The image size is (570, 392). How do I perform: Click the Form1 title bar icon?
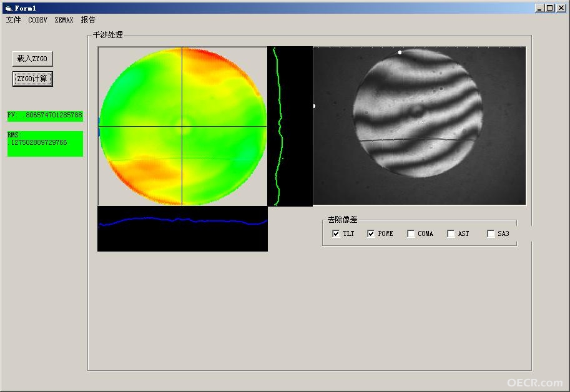pyautogui.click(x=8, y=8)
